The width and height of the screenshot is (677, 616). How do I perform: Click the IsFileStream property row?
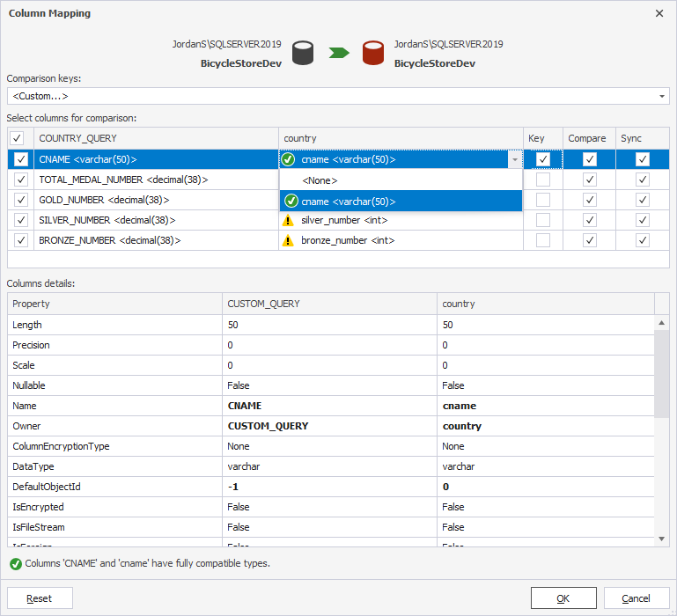331,527
